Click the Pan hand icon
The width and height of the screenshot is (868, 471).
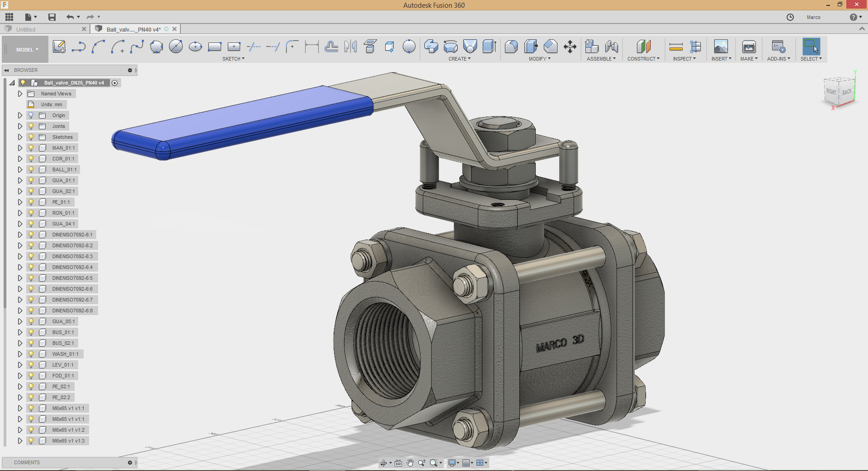410,463
